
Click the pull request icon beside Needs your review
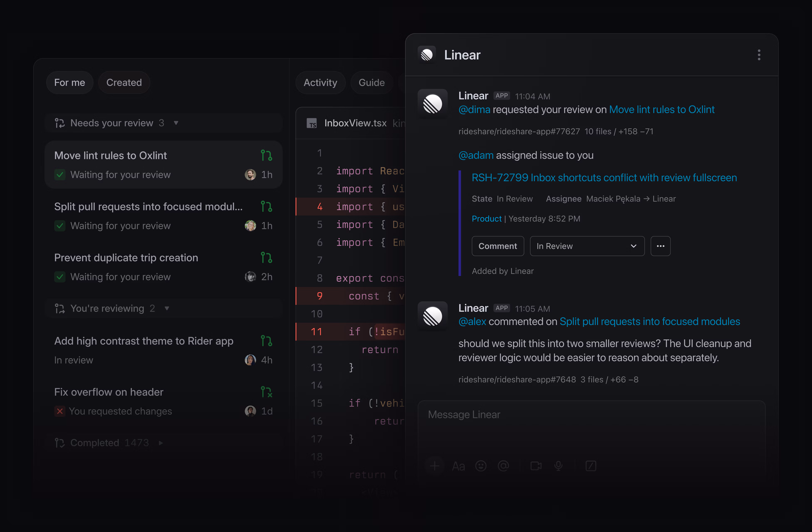coord(60,123)
